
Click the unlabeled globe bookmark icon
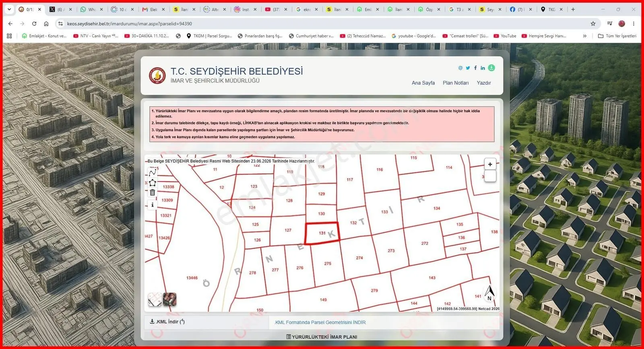178,36
